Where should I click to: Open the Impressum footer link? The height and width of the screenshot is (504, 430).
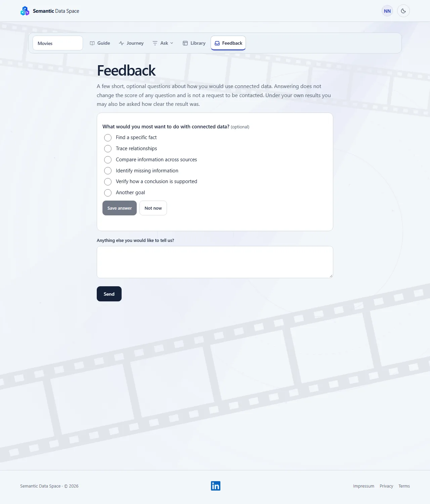click(x=363, y=486)
